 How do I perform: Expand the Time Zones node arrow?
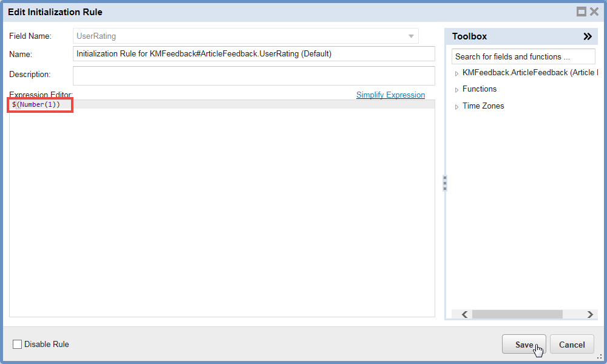tap(456, 107)
